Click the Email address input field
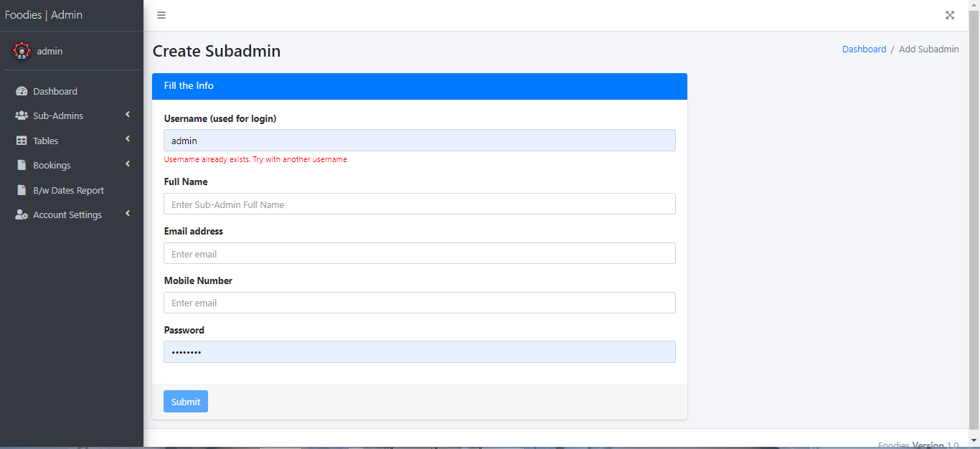The image size is (980, 449). tap(419, 254)
